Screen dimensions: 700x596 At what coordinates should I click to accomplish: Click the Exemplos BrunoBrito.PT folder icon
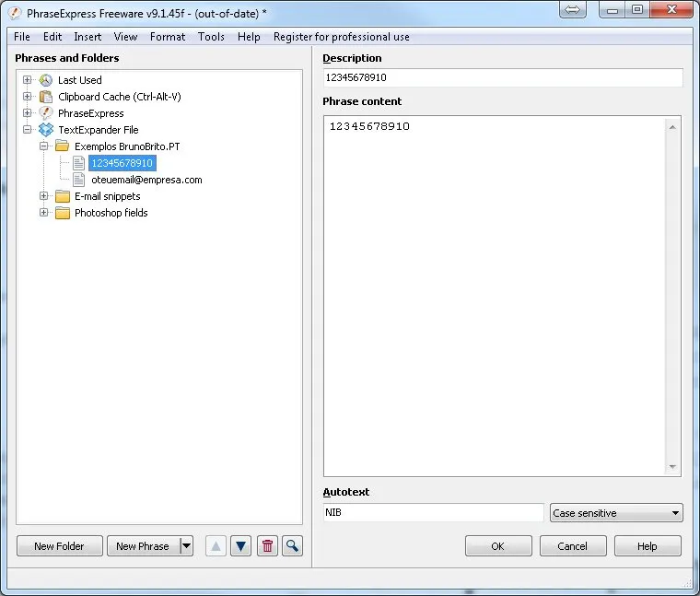[x=62, y=146]
